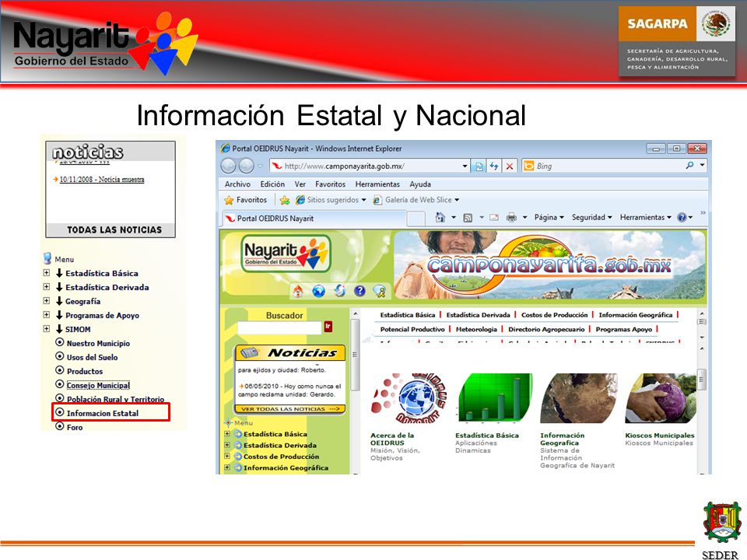Click the read mail icon in command bar

(x=494, y=218)
